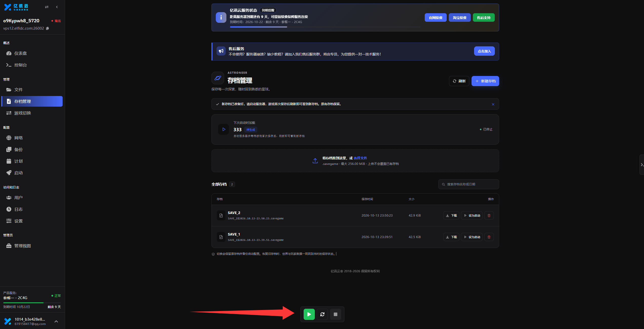Open the 仪表盘 dashboard page

point(32,53)
